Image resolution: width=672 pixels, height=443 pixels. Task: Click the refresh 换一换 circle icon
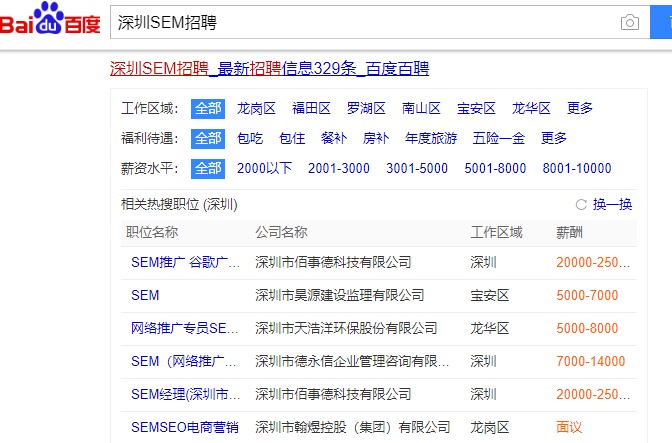tap(581, 205)
